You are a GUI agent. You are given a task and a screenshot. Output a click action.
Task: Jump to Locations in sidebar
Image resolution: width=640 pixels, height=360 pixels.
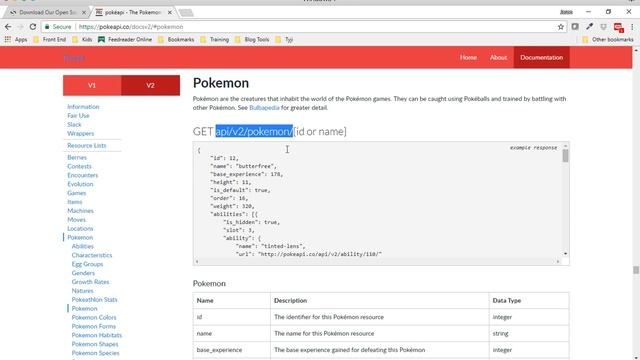click(x=80, y=229)
